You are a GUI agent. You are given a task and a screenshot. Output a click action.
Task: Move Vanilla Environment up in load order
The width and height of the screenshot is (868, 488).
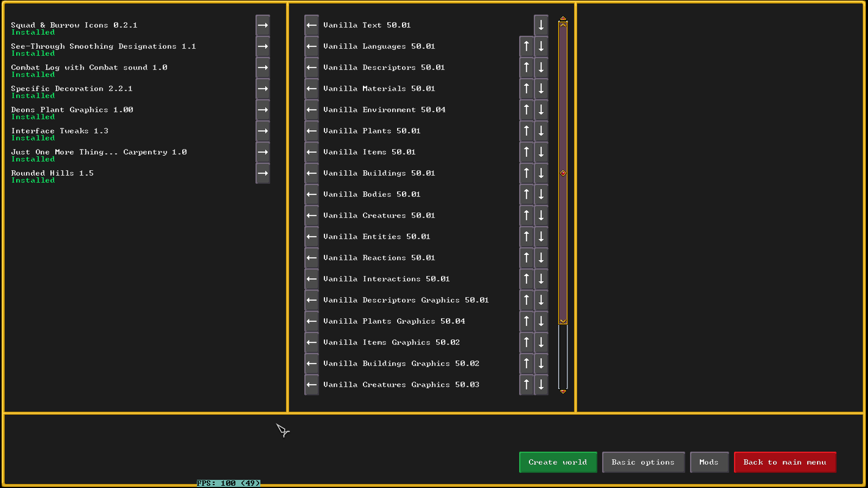(x=526, y=110)
